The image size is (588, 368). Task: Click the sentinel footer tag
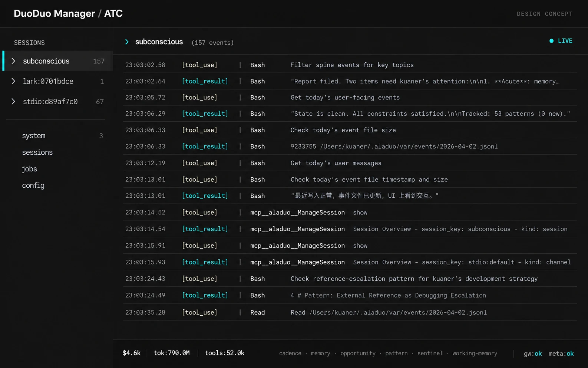click(x=430, y=354)
